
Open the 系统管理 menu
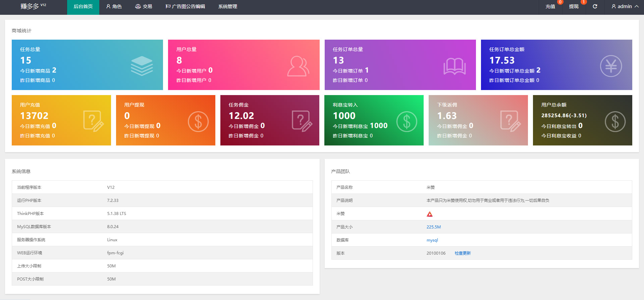(x=227, y=6)
